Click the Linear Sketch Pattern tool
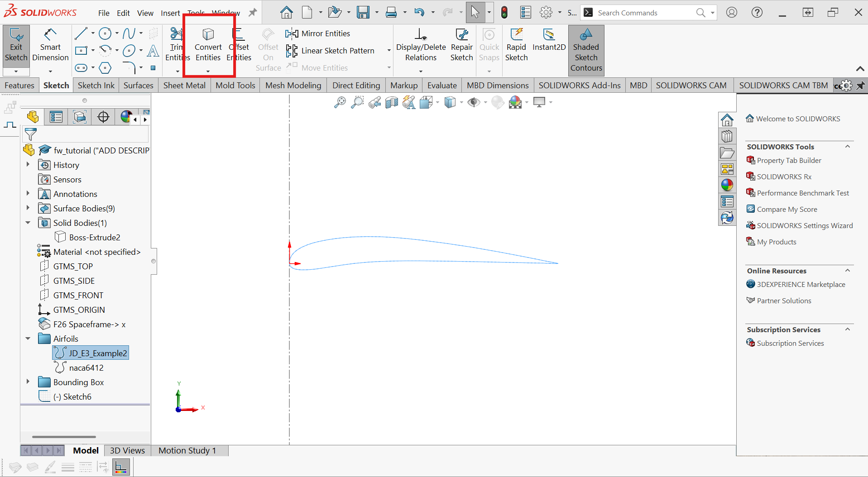Image resolution: width=868 pixels, height=477 pixels. click(x=331, y=51)
